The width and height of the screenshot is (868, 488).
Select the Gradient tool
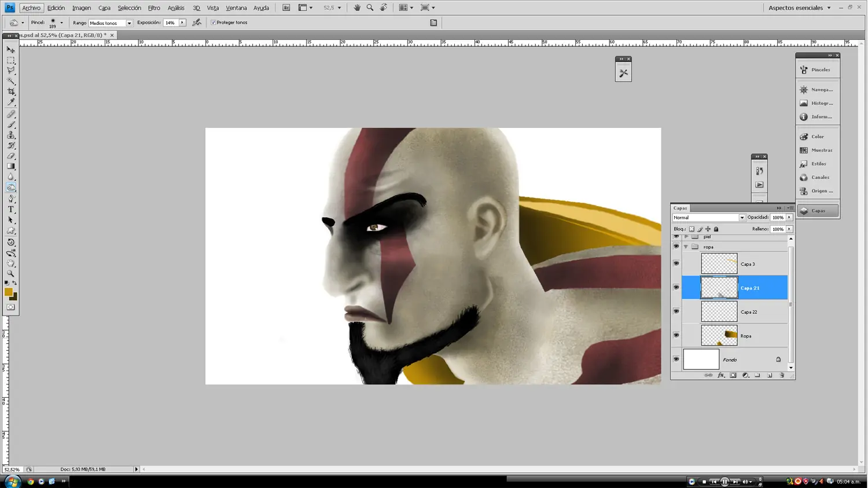click(11, 166)
